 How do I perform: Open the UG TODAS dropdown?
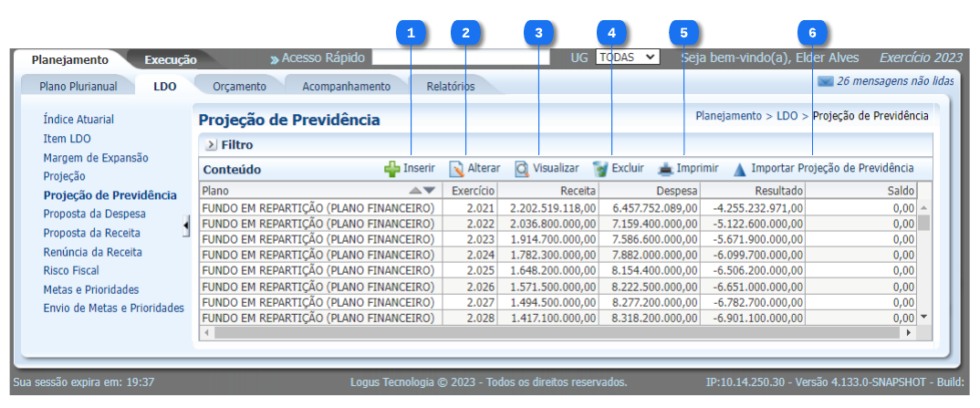(627, 58)
